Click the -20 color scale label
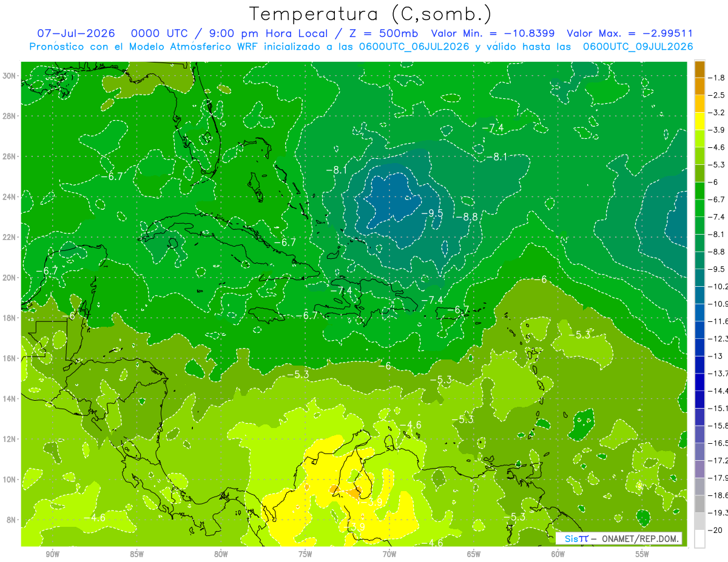This screenshot has width=728, height=562. (x=715, y=530)
